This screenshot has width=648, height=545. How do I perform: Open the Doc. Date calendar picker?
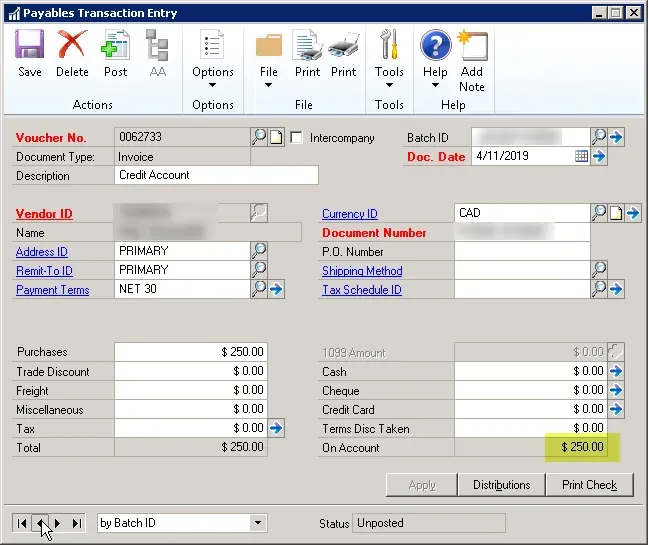tap(581, 156)
